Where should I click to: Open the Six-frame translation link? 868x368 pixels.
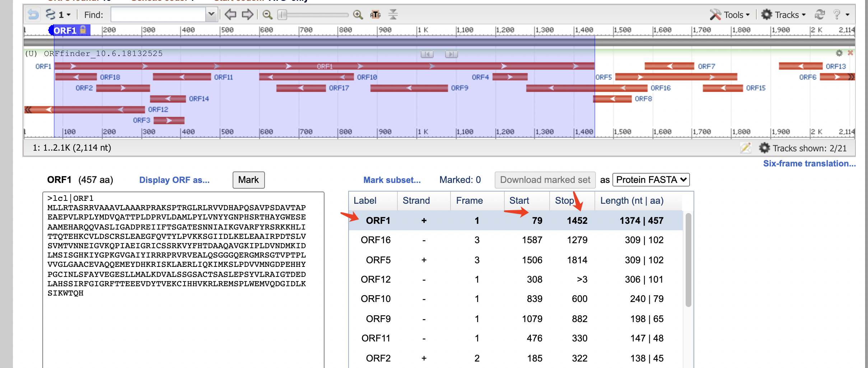coord(809,164)
